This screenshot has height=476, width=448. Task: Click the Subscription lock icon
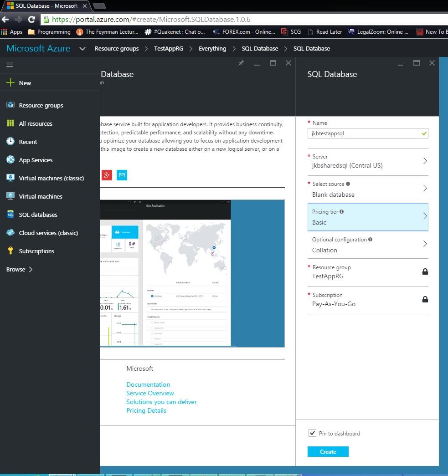tap(425, 299)
